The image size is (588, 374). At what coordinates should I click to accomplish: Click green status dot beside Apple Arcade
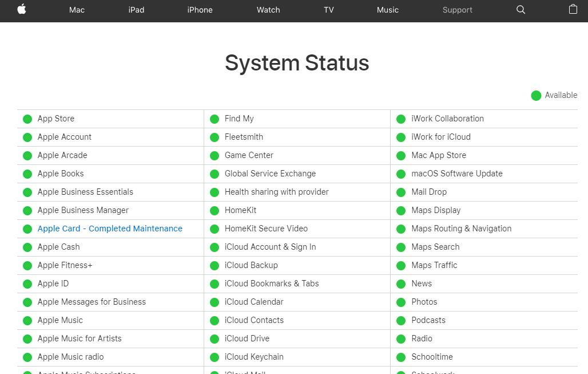pos(27,156)
